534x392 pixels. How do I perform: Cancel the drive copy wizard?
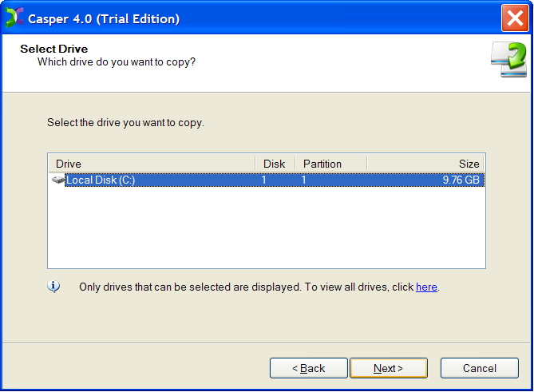480,368
